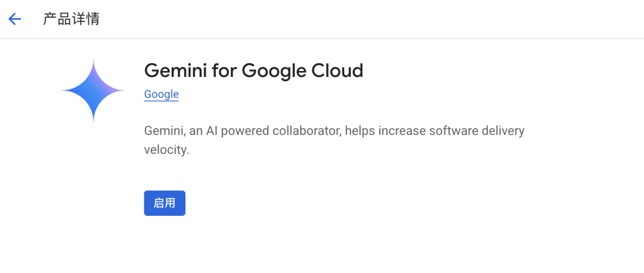Click the product description paragraph
The image size is (644, 273).
pos(335,141)
